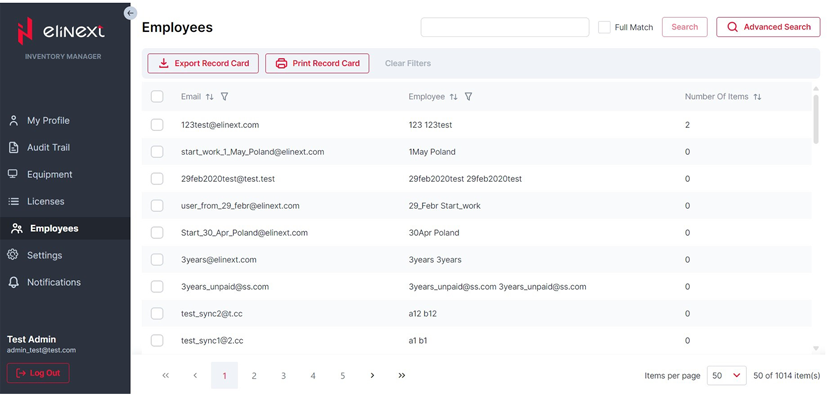The height and width of the screenshot is (396, 834).
Task: Focus the employee search input field
Action: point(505,27)
